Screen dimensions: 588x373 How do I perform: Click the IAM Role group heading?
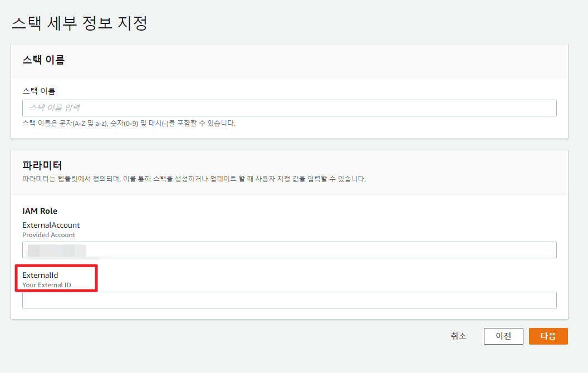(40, 211)
